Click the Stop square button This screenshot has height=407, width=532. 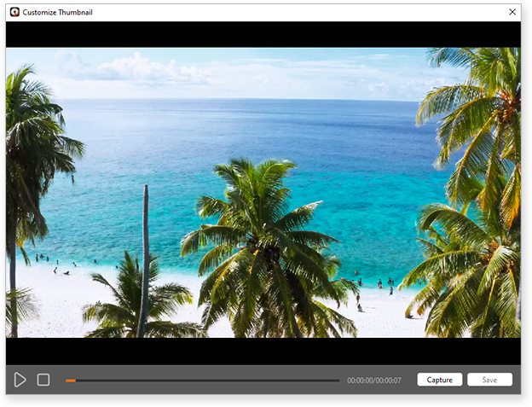click(x=43, y=380)
